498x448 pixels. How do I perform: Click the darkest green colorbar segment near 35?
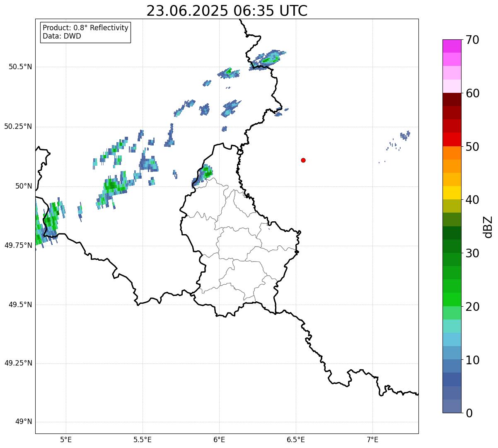click(452, 233)
